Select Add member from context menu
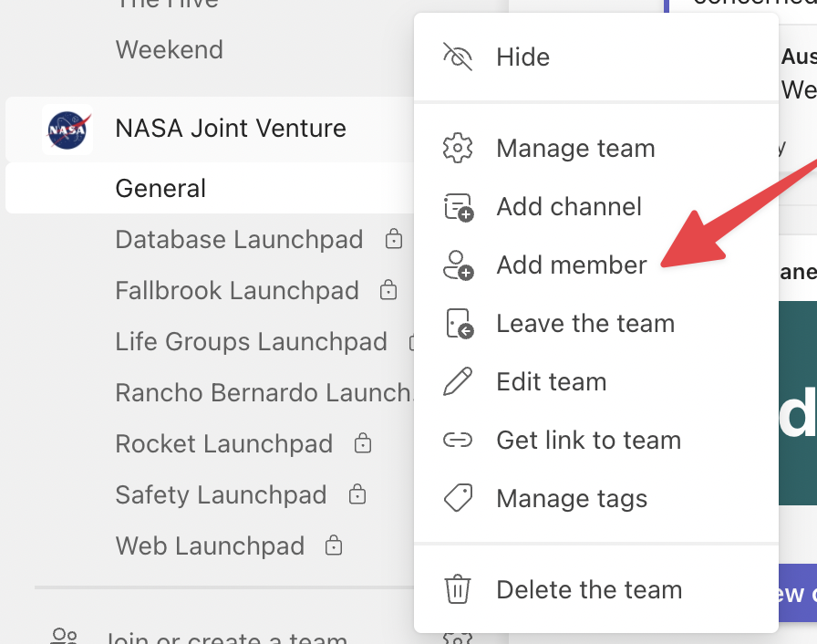 pos(572,265)
